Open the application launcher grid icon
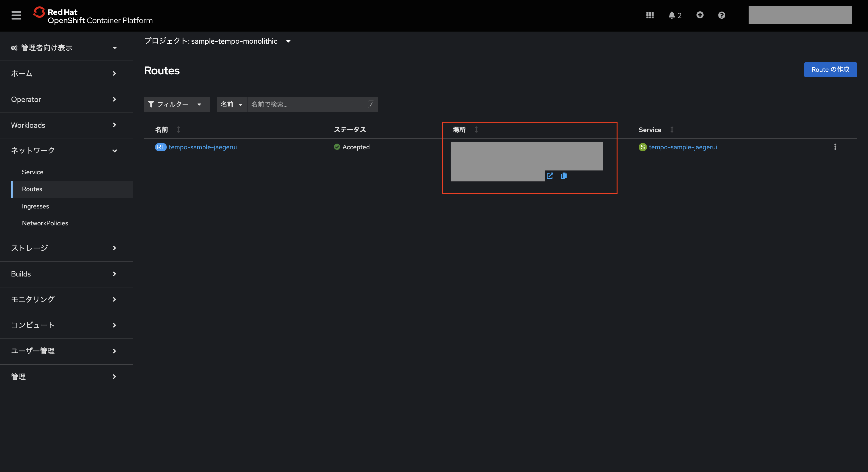The width and height of the screenshot is (868, 472). tap(650, 15)
